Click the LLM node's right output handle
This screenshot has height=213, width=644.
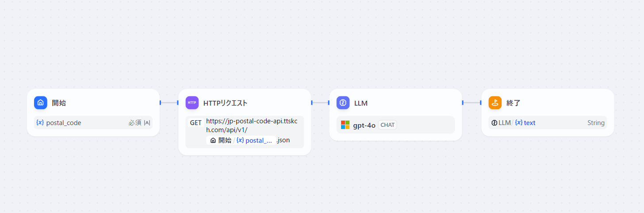(x=463, y=103)
